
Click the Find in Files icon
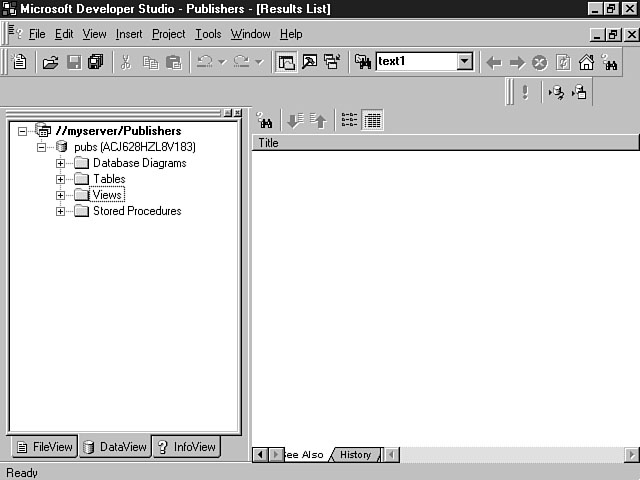coord(363,62)
